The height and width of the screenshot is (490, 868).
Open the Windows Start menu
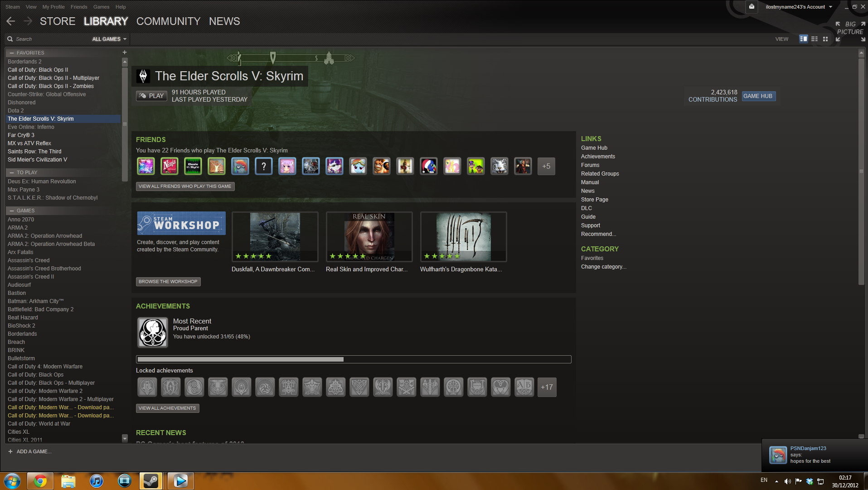[12, 480]
